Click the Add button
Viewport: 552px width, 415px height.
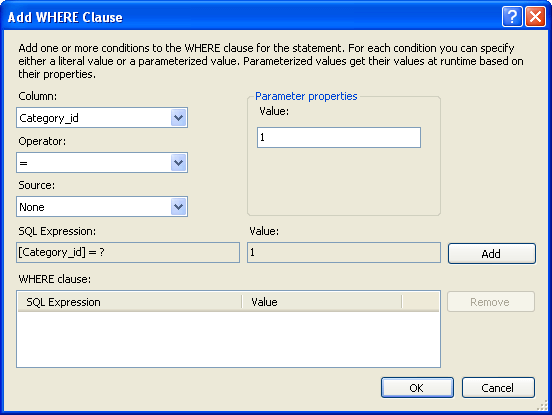(491, 253)
